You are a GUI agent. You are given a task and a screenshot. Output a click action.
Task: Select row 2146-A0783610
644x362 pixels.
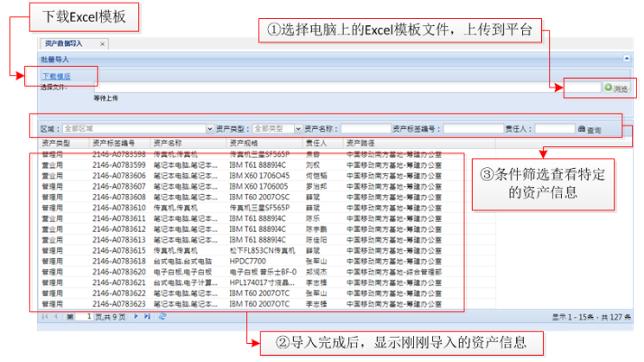coord(267,208)
